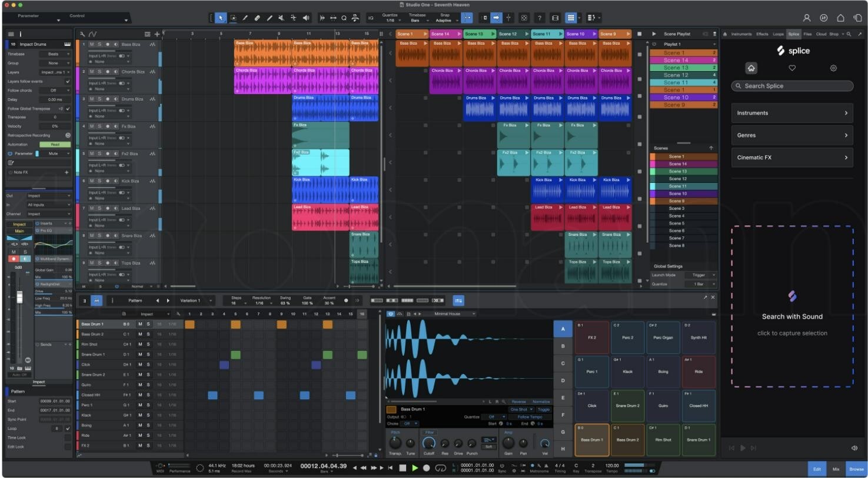The width and height of the screenshot is (868, 478).
Task: Toggle the Loop checkbox in Pattern section
Action: click(68, 429)
